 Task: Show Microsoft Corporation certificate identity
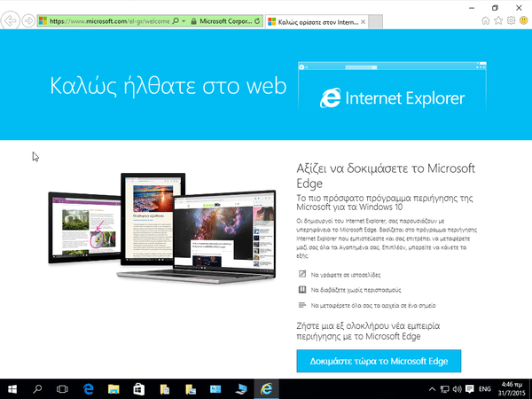(x=225, y=21)
